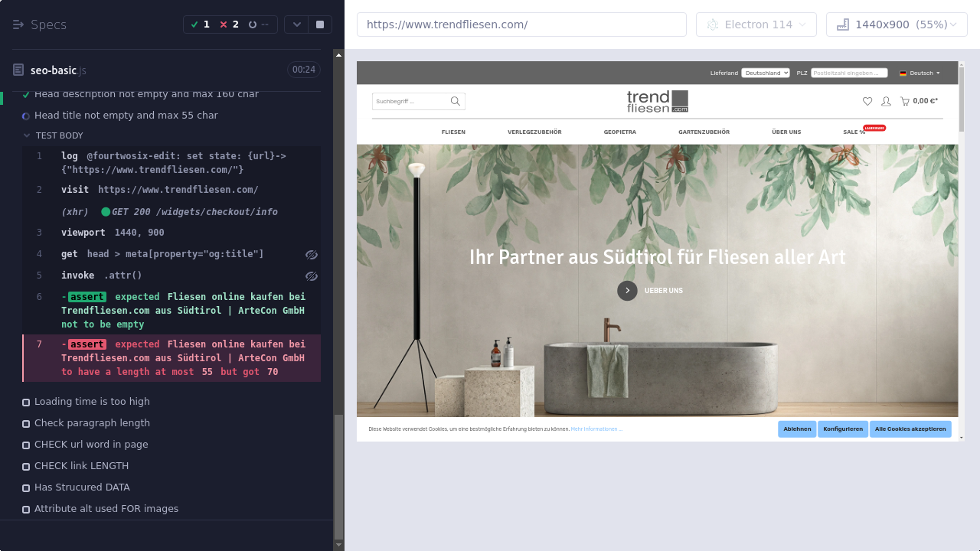Click the user account icon
This screenshot has height=551, width=980.
886,101
